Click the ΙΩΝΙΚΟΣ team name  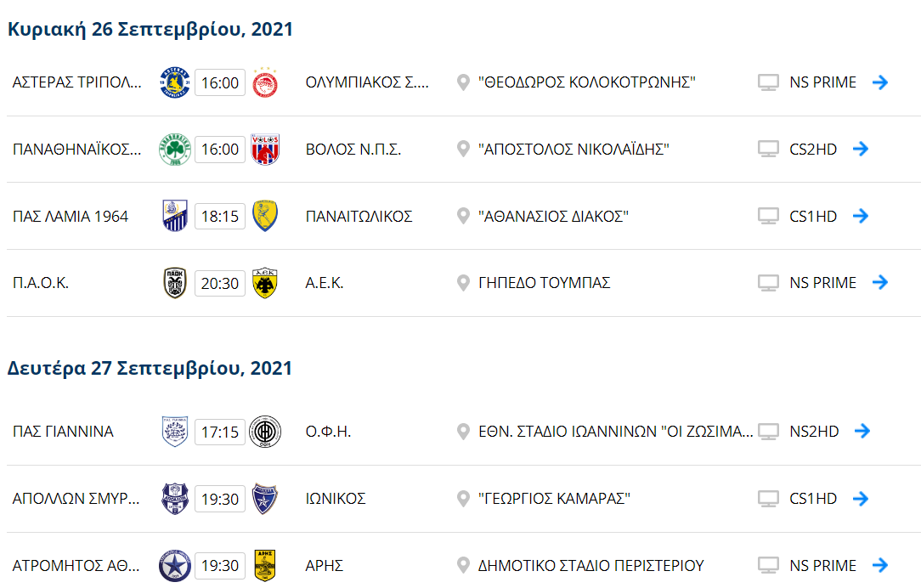(x=336, y=499)
